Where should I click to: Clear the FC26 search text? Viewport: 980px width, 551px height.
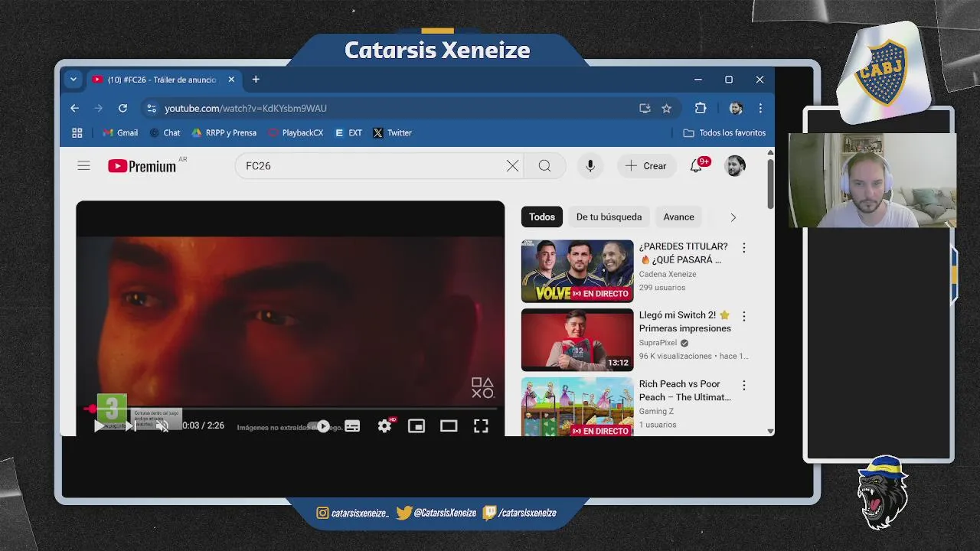[x=512, y=166]
